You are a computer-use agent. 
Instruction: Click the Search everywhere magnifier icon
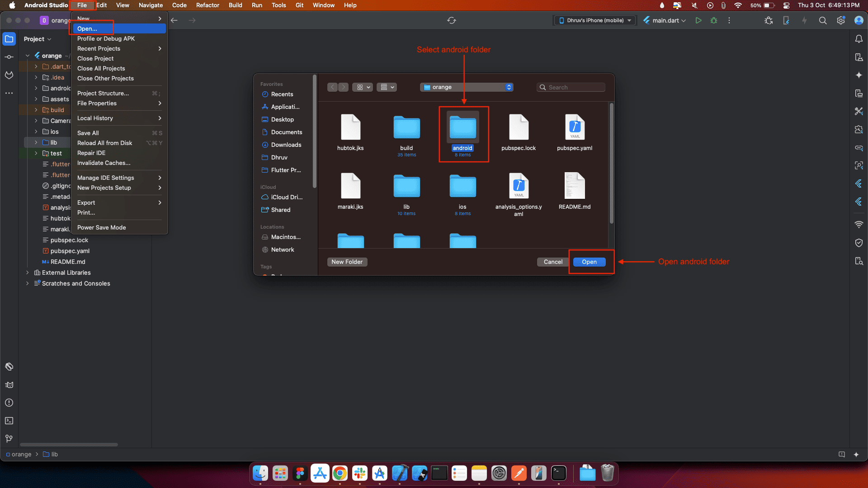(x=823, y=20)
